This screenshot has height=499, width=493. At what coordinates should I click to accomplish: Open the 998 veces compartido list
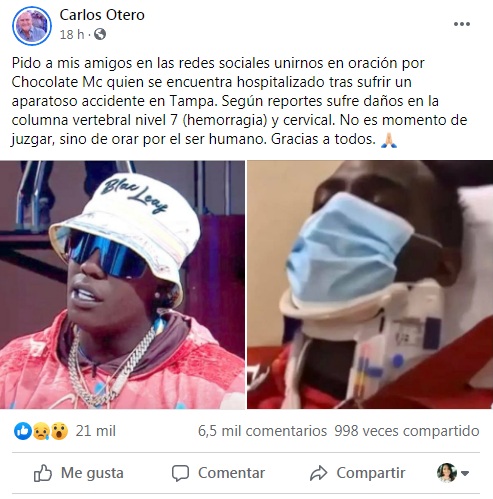pos(407,431)
